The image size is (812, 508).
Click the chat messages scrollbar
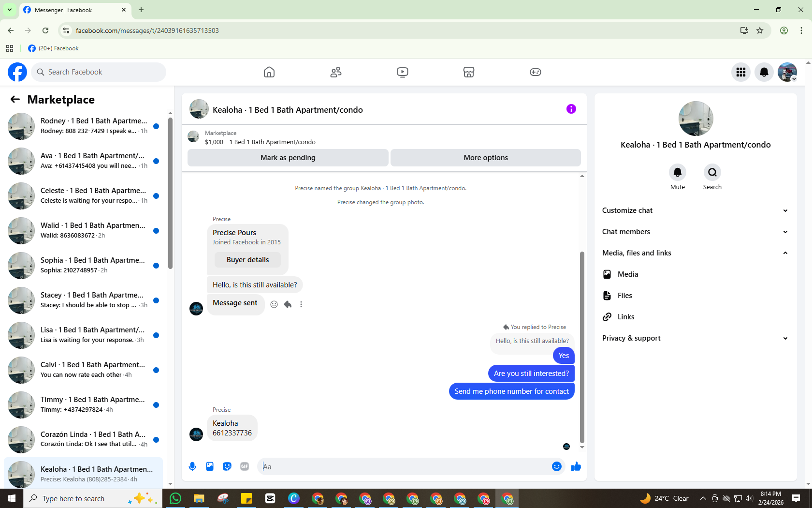pos(582,347)
